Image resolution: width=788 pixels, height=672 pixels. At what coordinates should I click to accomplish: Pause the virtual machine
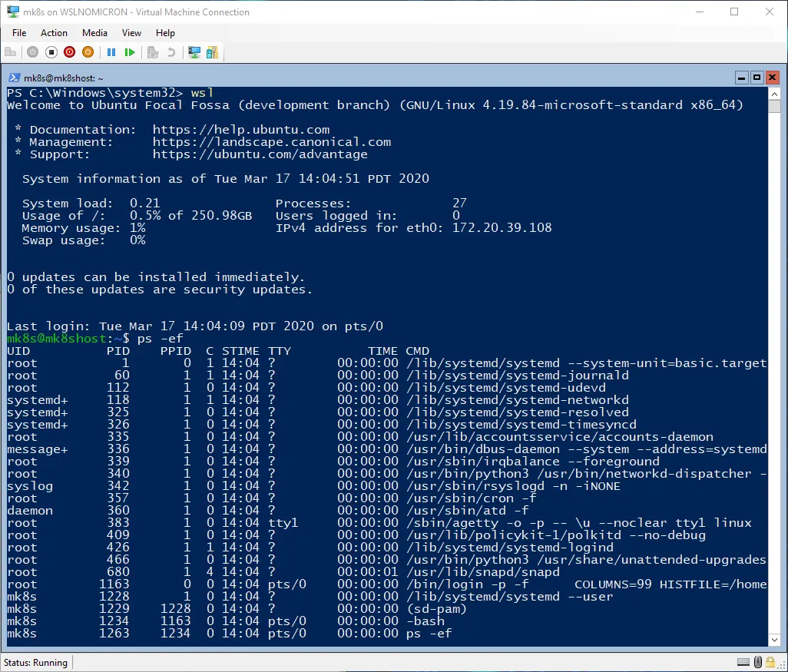tap(111, 52)
